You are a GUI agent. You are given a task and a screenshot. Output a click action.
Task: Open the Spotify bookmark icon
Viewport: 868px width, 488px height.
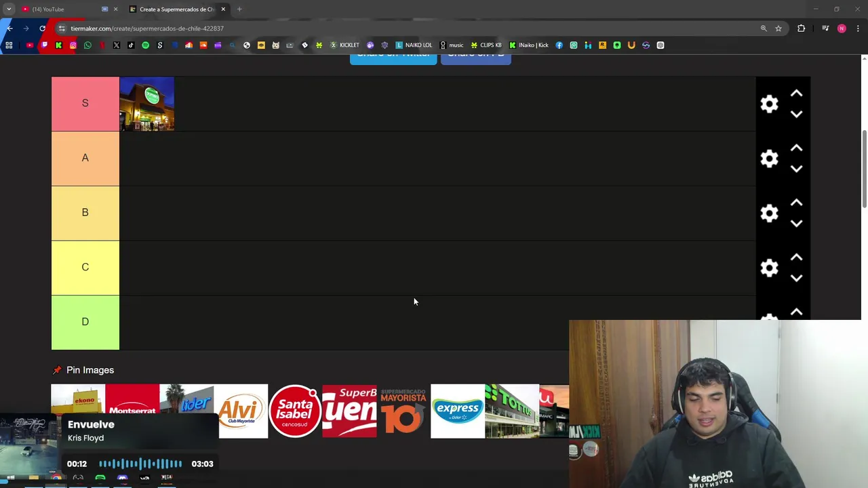pyautogui.click(x=145, y=45)
